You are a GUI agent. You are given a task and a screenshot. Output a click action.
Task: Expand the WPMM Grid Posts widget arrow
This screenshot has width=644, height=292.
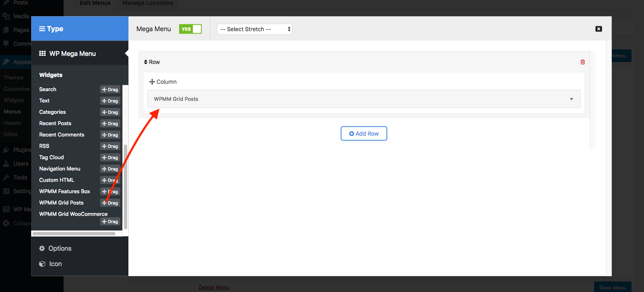(571, 99)
